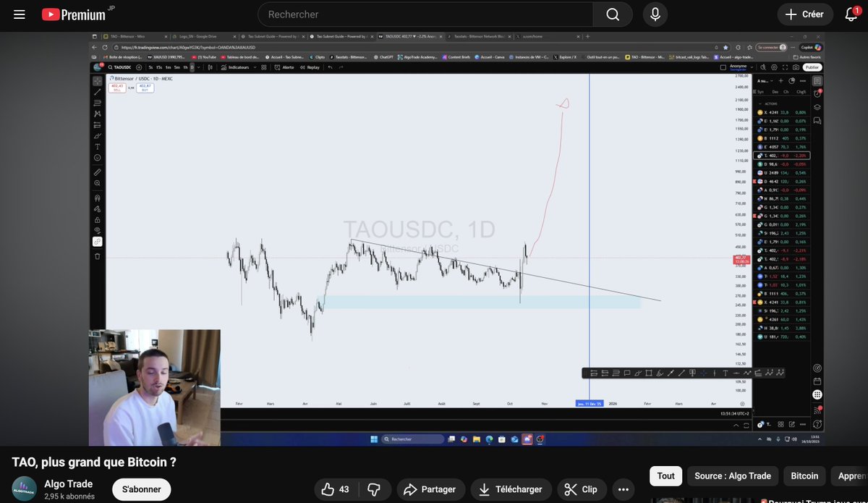868x503 pixels.
Task: Open the timeframe dropdown chevron
Action: tap(200, 67)
